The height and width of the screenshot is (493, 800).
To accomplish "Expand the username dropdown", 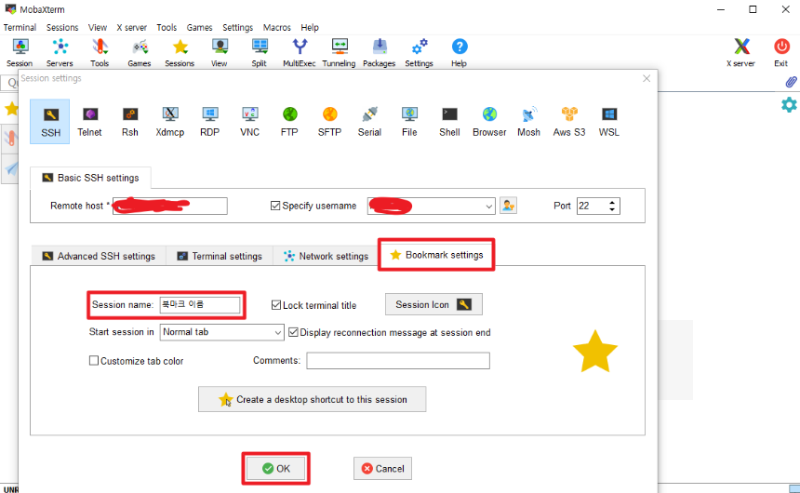I will pyautogui.click(x=489, y=206).
